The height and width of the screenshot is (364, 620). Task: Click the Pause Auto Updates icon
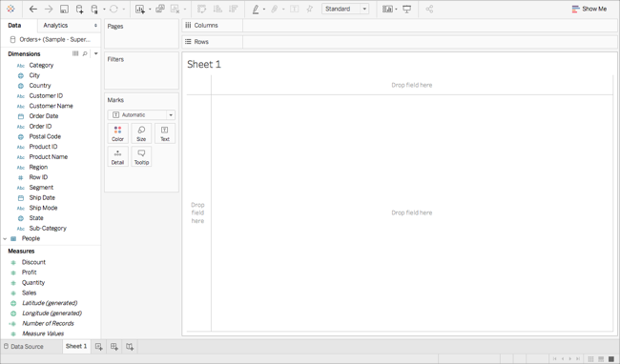[x=94, y=10]
